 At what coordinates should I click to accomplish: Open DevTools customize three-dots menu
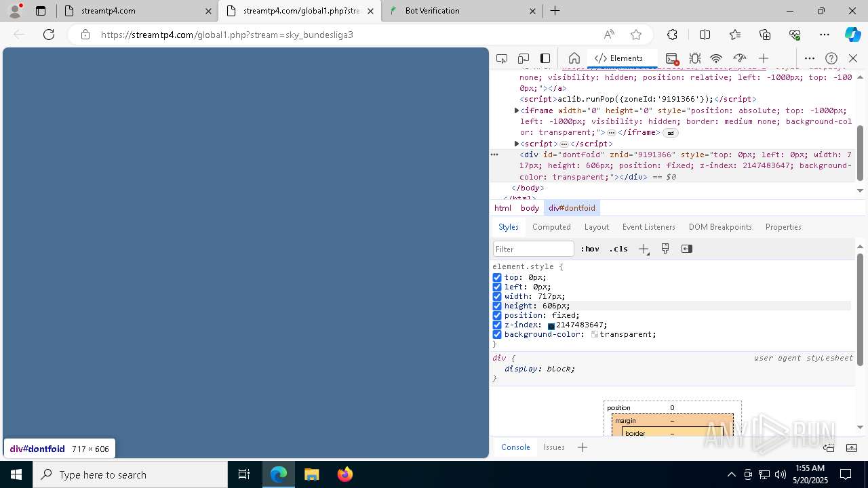pyautogui.click(x=810, y=58)
